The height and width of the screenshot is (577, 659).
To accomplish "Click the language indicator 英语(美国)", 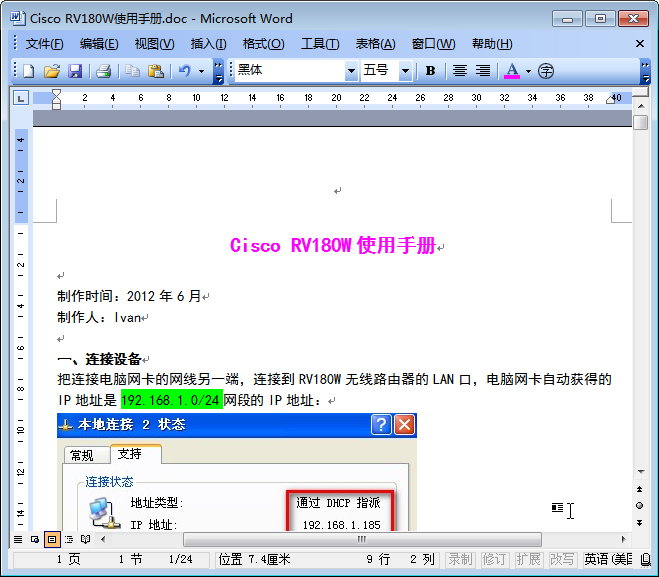I will pos(607,559).
